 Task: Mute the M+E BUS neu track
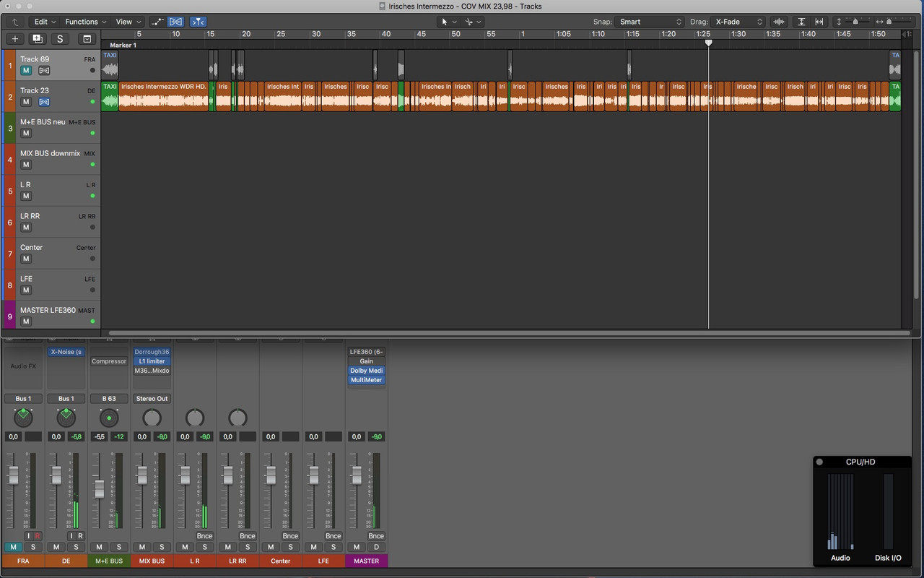(26, 134)
